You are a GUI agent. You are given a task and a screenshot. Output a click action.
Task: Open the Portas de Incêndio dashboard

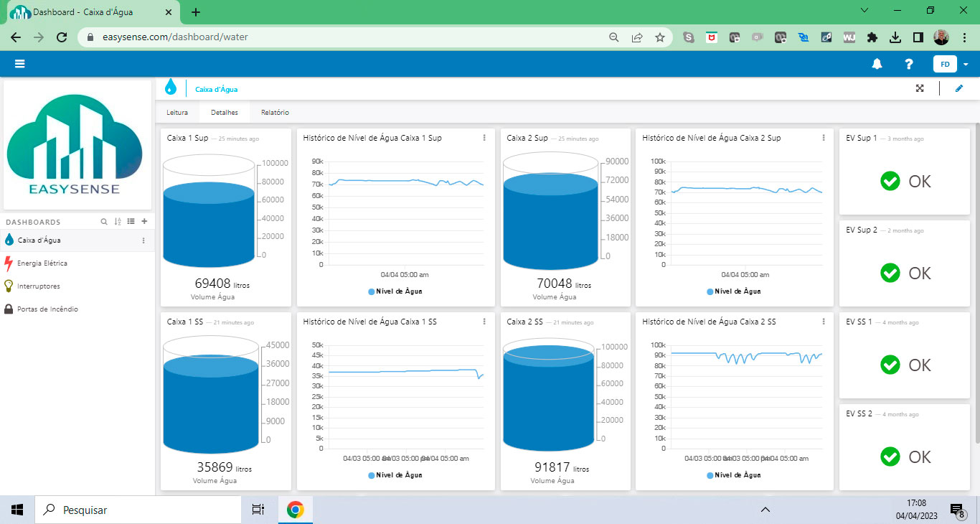47,309
